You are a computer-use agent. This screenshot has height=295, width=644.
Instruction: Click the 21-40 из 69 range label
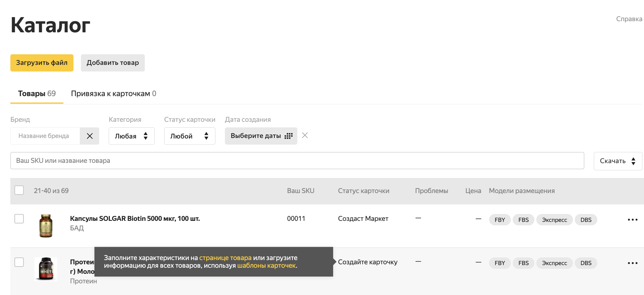(x=51, y=191)
